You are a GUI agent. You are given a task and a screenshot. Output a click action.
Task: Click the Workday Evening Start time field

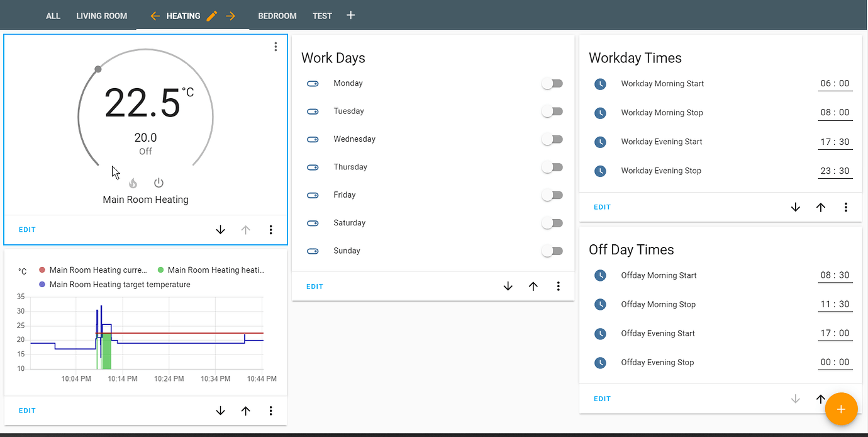pos(835,141)
